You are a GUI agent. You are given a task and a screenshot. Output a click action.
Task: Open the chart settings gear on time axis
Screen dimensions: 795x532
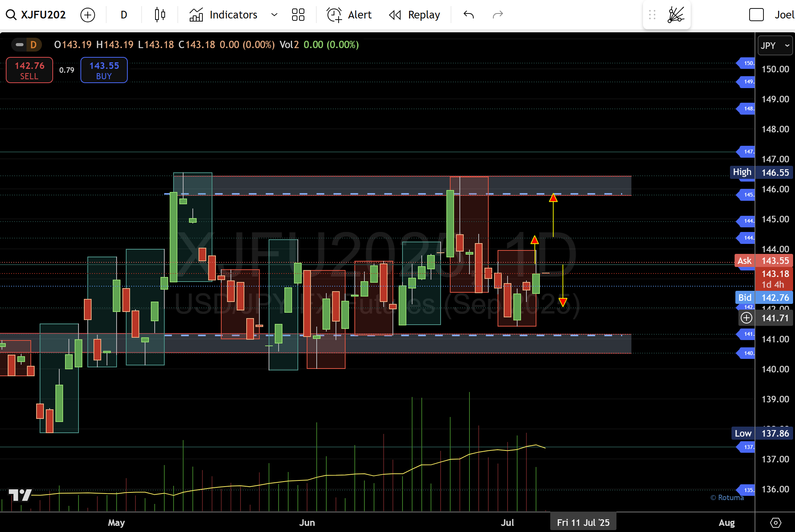[775, 522]
